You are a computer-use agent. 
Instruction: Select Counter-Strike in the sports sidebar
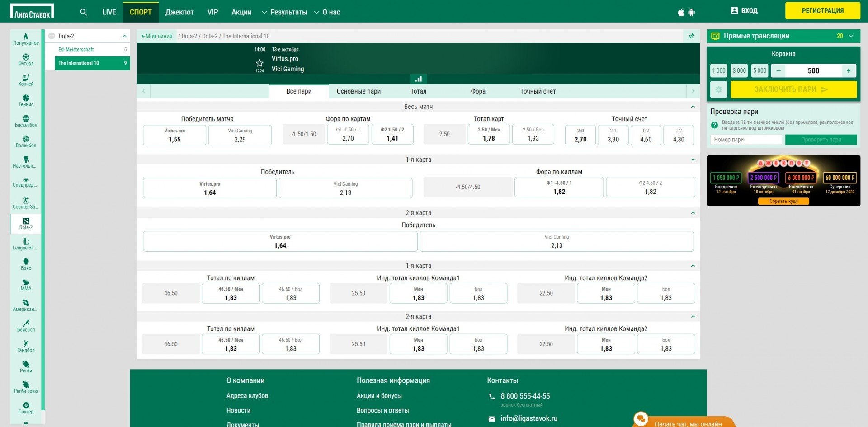26,203
